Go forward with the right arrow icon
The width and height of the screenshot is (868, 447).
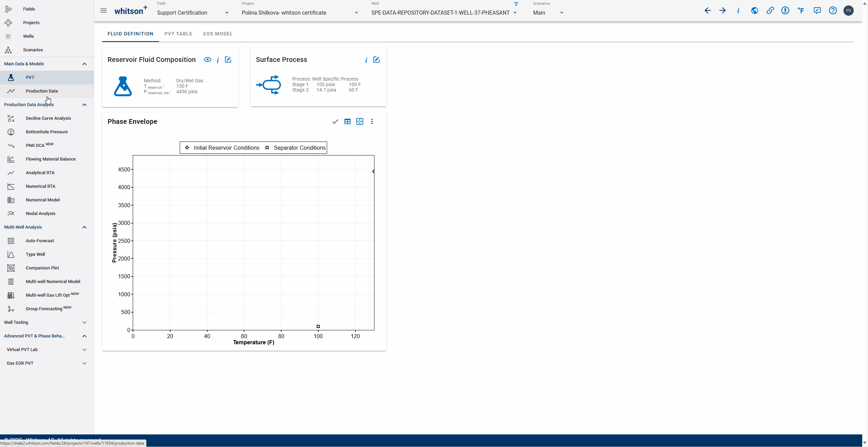[723, 11]
